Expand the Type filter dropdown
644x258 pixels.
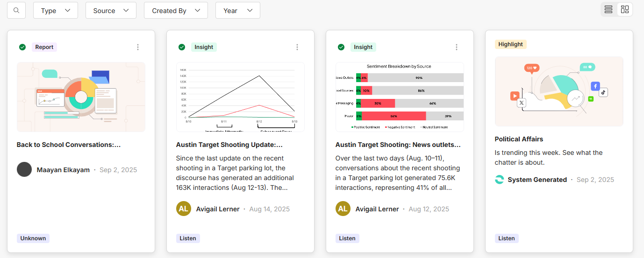coord(56,10)
